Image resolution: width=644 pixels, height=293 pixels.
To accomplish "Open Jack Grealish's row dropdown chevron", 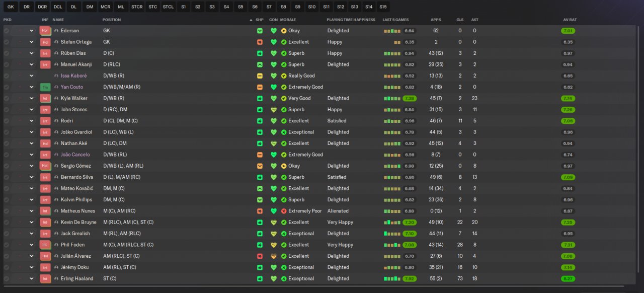I will pos(31,234).
